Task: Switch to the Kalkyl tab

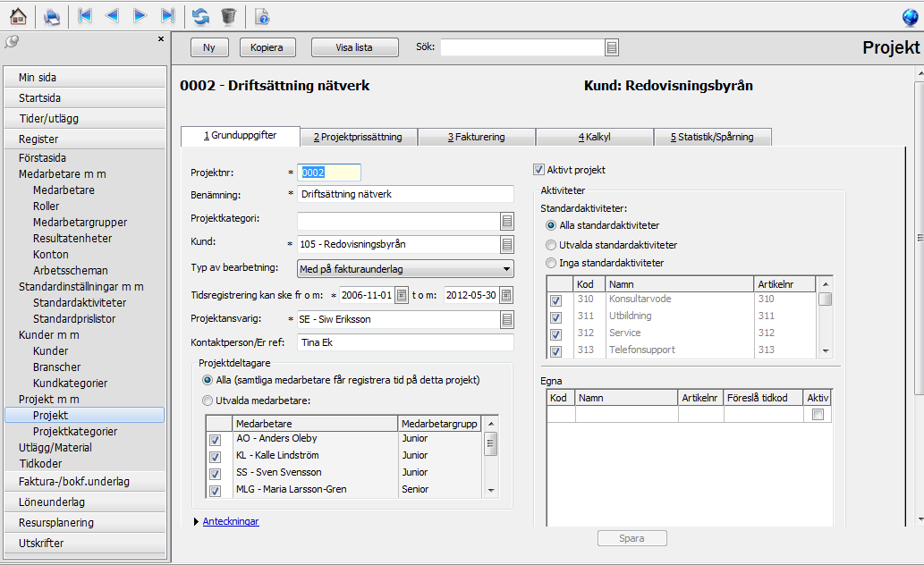Action: 595,137
